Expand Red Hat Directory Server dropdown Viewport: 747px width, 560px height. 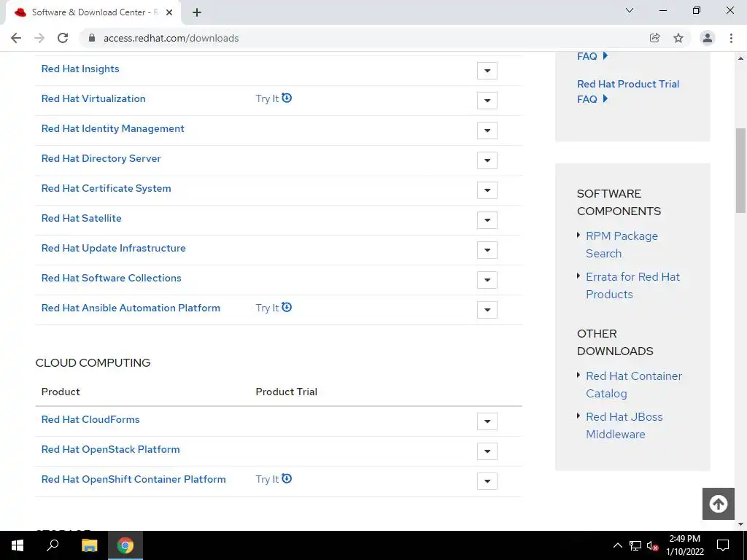tap(487, 160)
